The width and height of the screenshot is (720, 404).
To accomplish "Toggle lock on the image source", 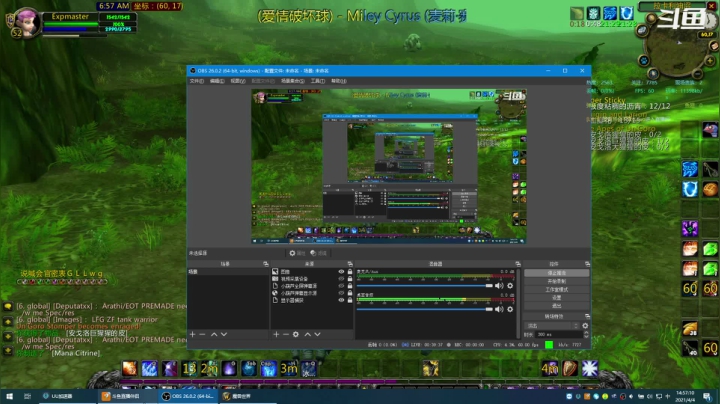I will tap(350, 272).
